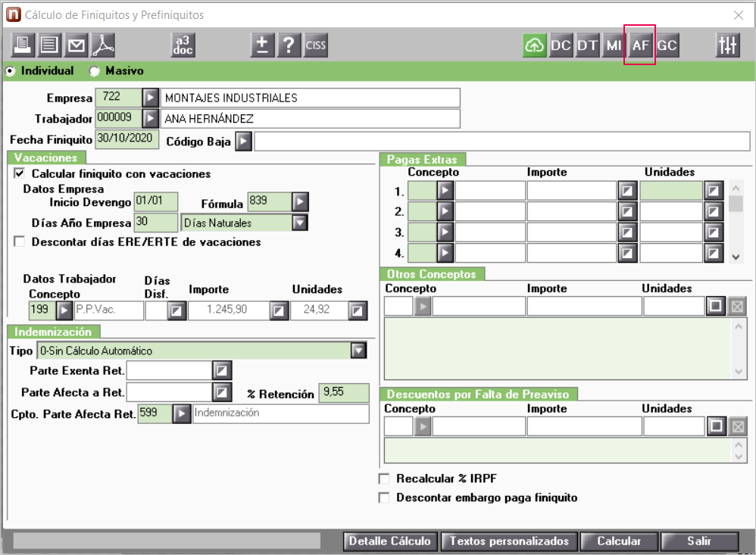Open the Trabajador lookup arrow
This screenshot has height=555, width=756.
(151, 119)
